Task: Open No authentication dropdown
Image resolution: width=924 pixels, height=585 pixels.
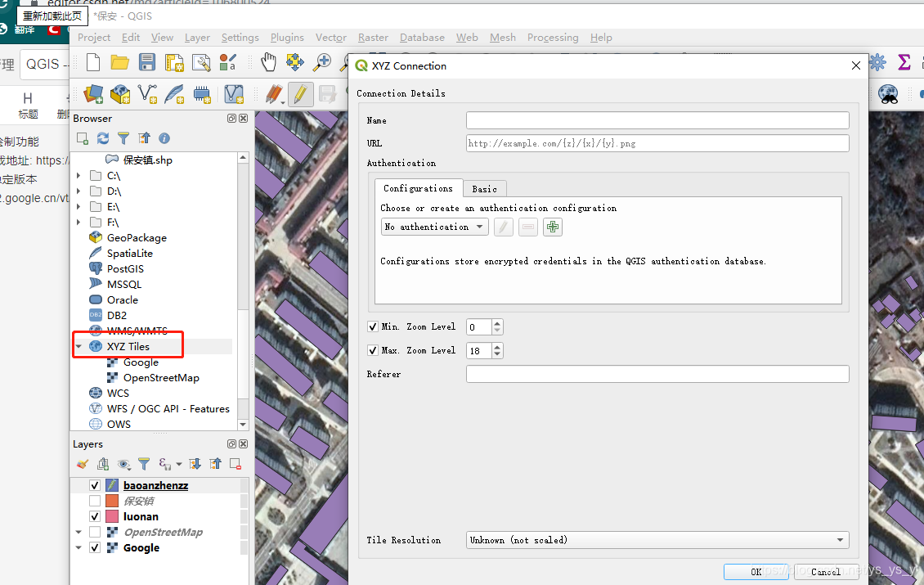Action: click(435, 227)
